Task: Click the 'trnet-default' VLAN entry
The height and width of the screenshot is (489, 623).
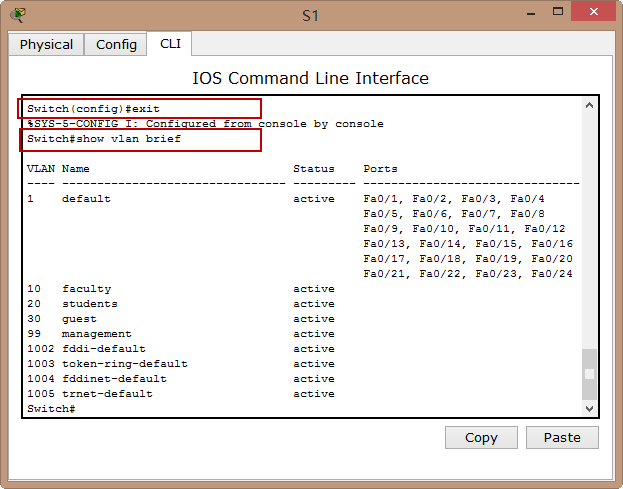Action: click(107, 394)
